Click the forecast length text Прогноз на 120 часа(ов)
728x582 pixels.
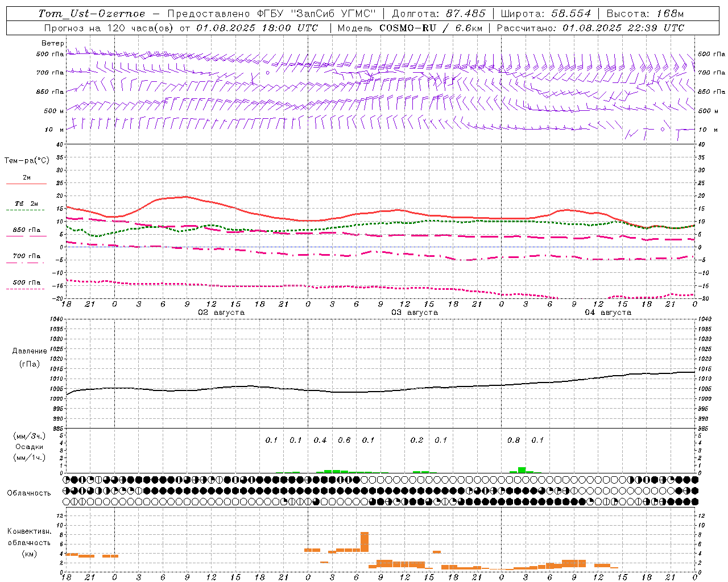point(109,28)
